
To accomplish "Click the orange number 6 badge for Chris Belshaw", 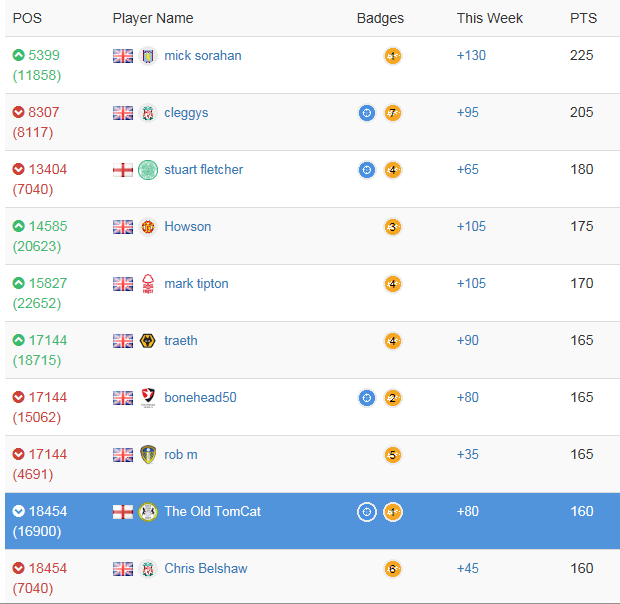I will pyautogui.click(x=393, y=569).
